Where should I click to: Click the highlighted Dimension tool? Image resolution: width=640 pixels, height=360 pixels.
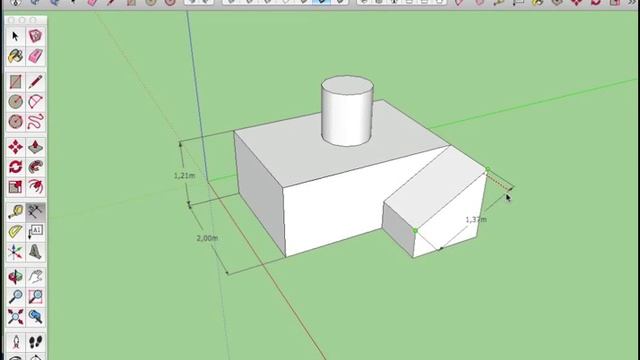tap(36, 212)
